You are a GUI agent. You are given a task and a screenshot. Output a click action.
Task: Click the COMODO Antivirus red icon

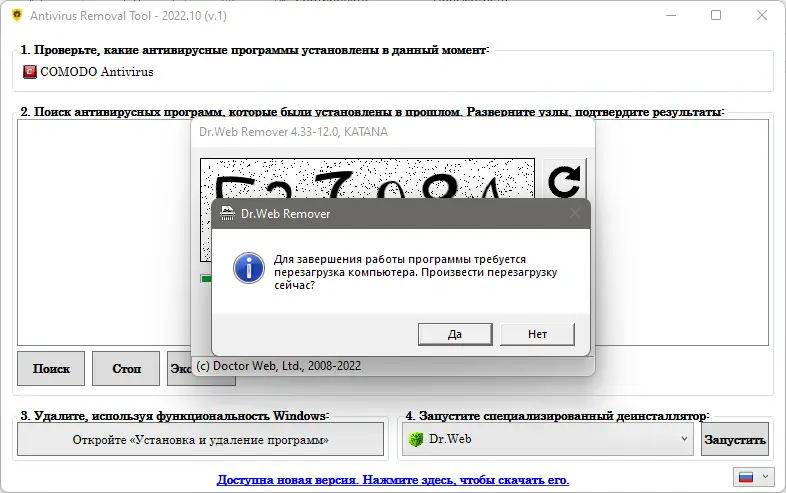coord(30,72)
